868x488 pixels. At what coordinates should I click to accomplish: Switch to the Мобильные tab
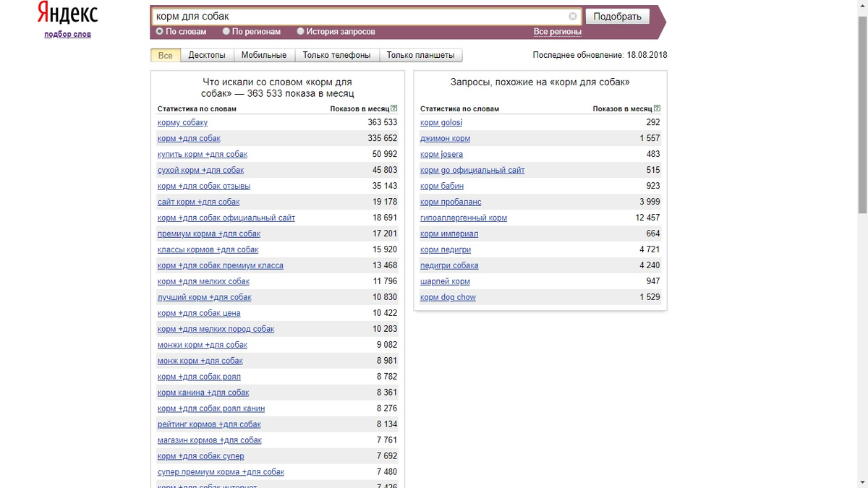[264, 55]
